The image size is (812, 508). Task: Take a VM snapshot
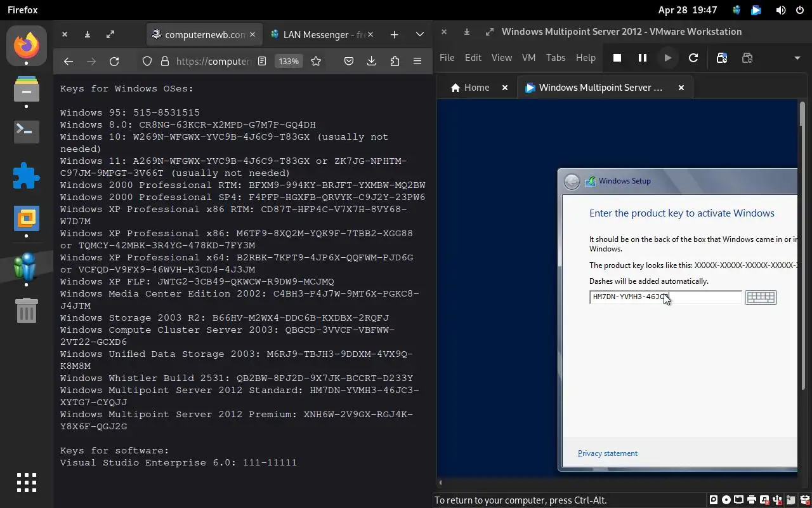coord(722,58)
